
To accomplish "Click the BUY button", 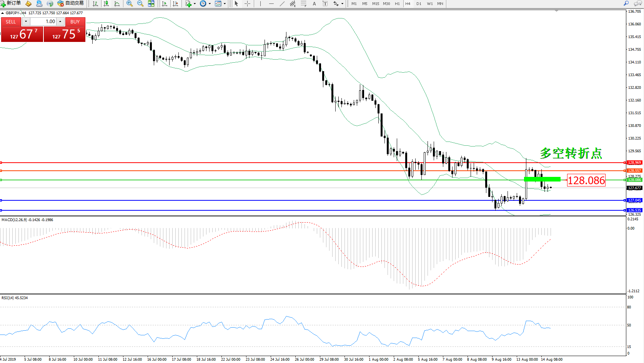I will (x=75, y=22).
